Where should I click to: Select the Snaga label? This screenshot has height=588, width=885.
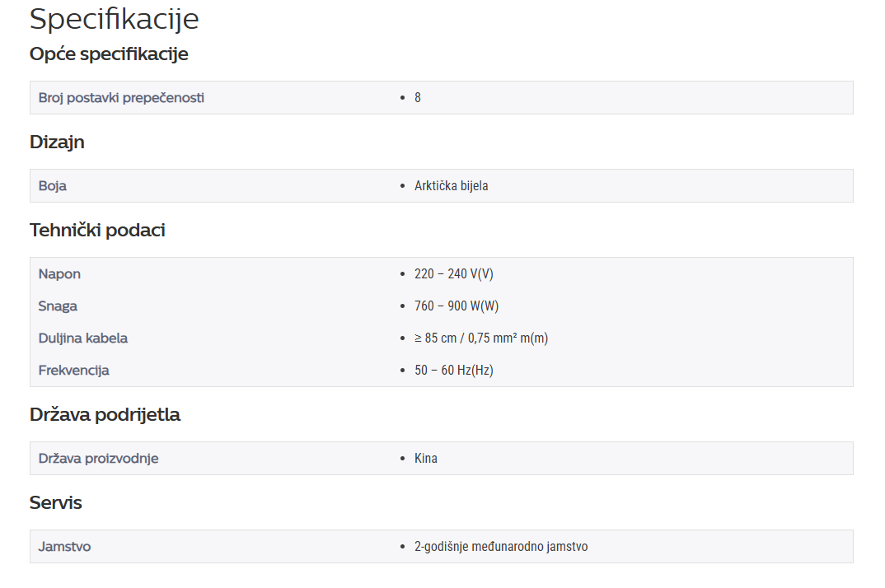click(58, 306)
